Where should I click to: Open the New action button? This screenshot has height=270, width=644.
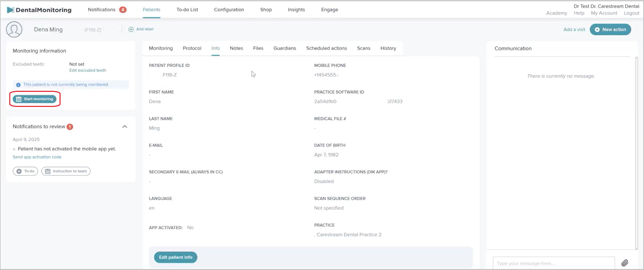click(x=610, y=30)
